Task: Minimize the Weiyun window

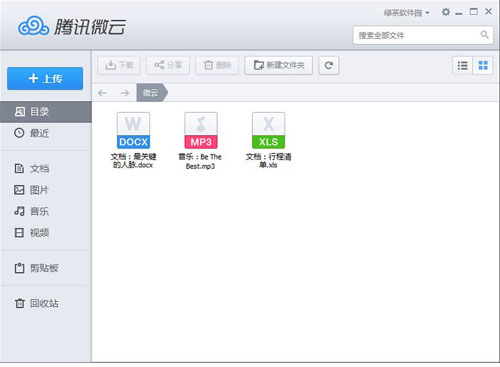Action: 459,13
